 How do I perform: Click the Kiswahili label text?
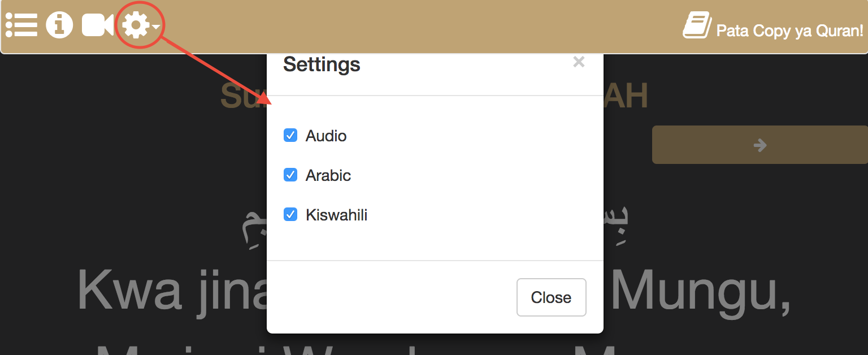(337, 215)
